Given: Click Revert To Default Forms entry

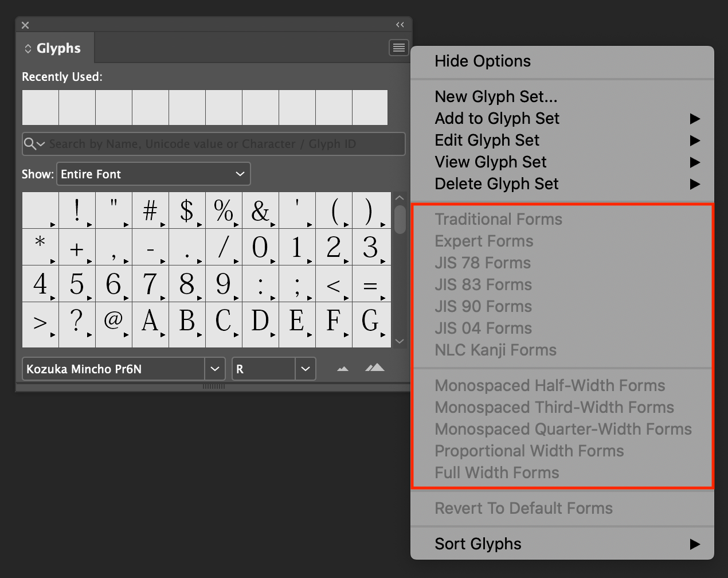Looking at the screenshot, I should pos(562,508).
